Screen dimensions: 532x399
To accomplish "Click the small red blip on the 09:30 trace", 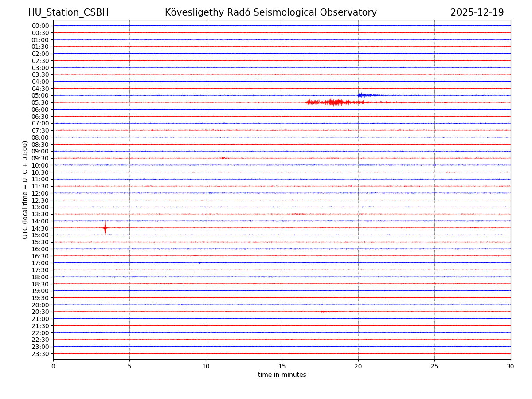I will (223, 158).
